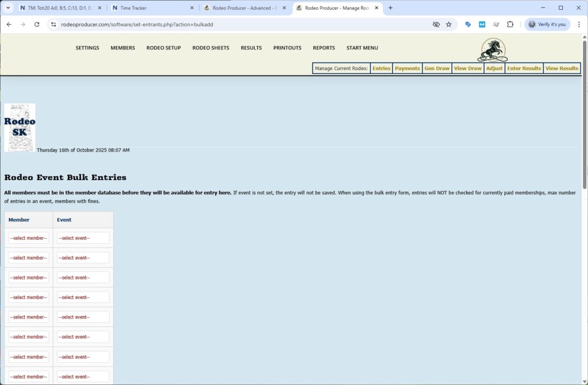Click the Enter Results button
This screenshot has width=588, height=385.
[x=523, y=68]
